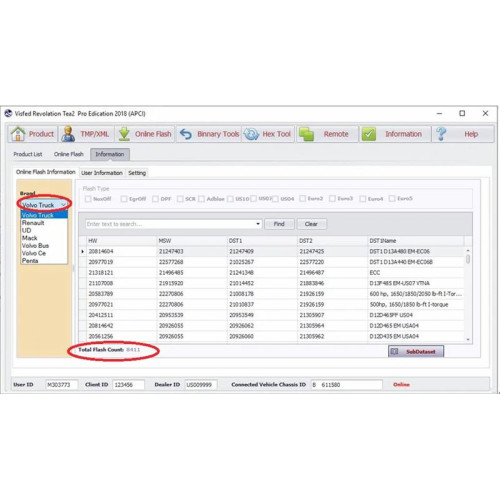Open the Setting tab
Image resolution: width=500 pixels, height=500 pixels.
(x=137, y=173)
